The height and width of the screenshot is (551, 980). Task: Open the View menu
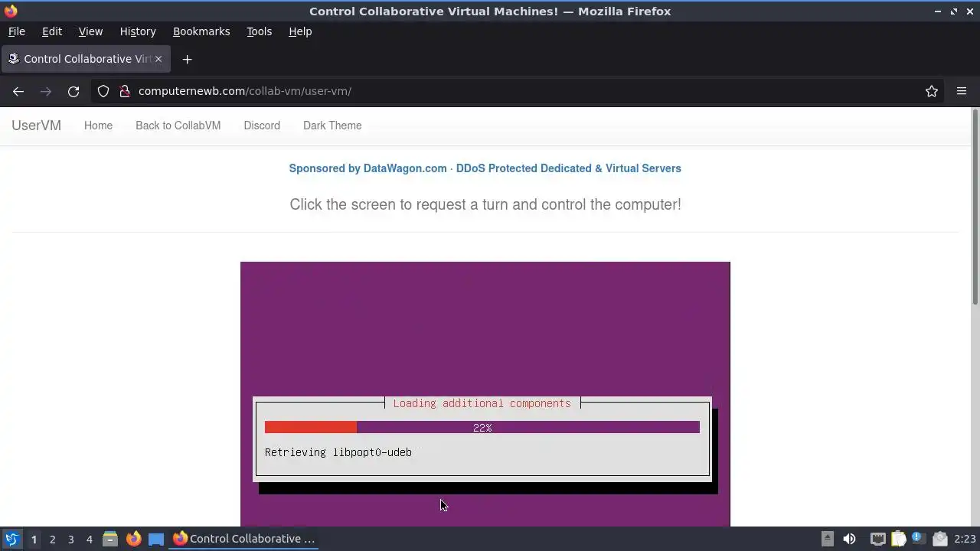tap(90, 31)
